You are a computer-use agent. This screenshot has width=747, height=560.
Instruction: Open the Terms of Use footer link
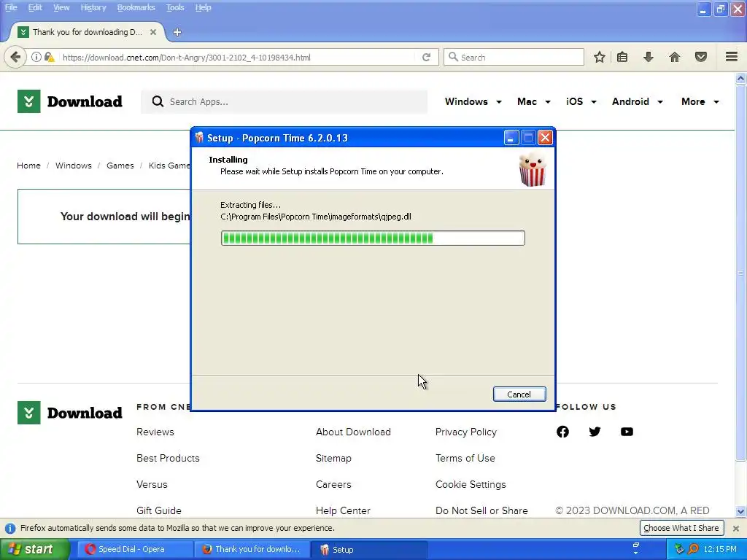click(x=465, y=458)
